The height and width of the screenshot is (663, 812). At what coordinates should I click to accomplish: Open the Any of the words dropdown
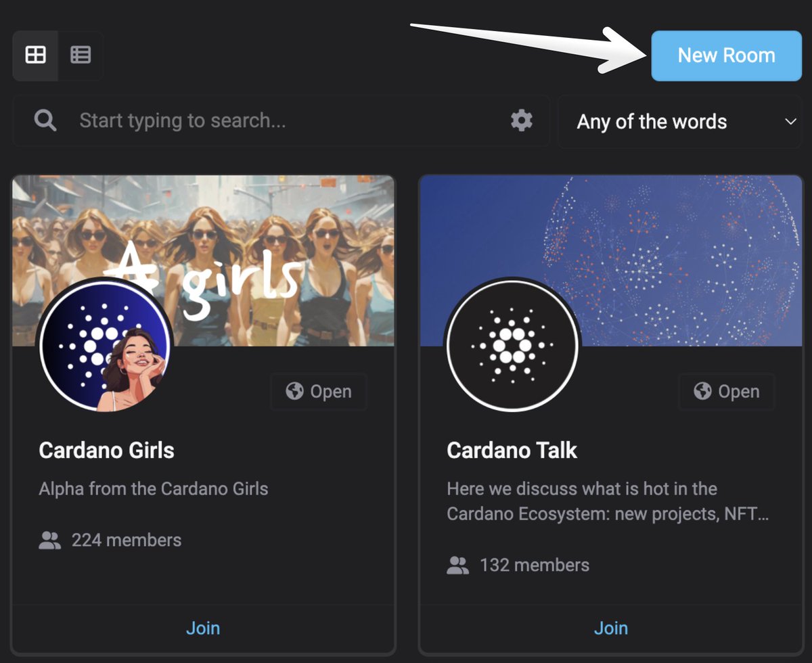point(679,122)
